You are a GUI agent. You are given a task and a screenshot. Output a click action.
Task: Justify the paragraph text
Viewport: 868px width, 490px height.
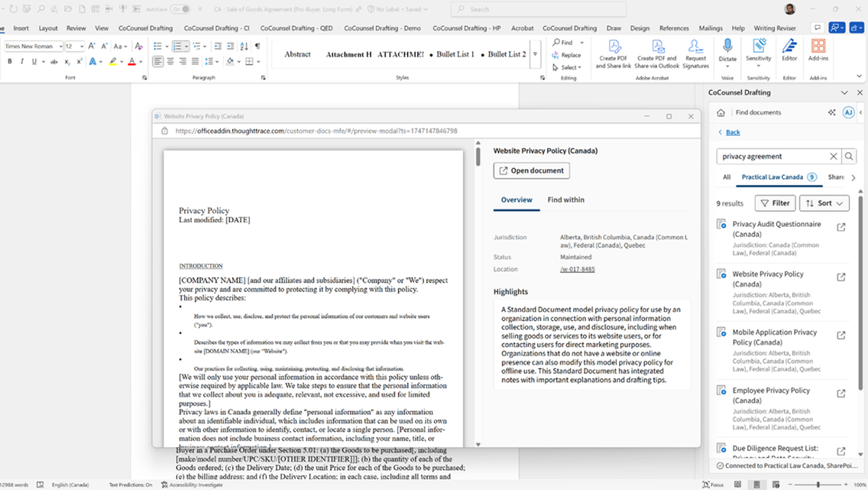[x=195, y=61]
